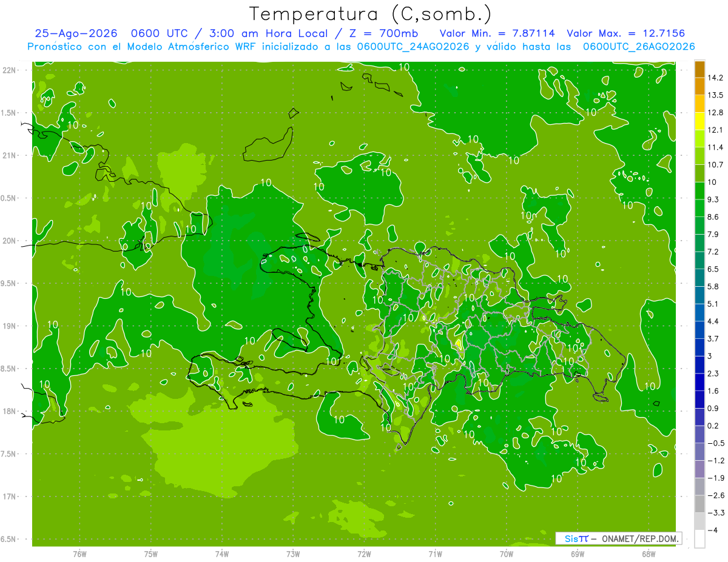The height and width of the screenshot is (562, 728).
Task: Click the 13.5 colorbar value
Action: click(x=715, y=95)
